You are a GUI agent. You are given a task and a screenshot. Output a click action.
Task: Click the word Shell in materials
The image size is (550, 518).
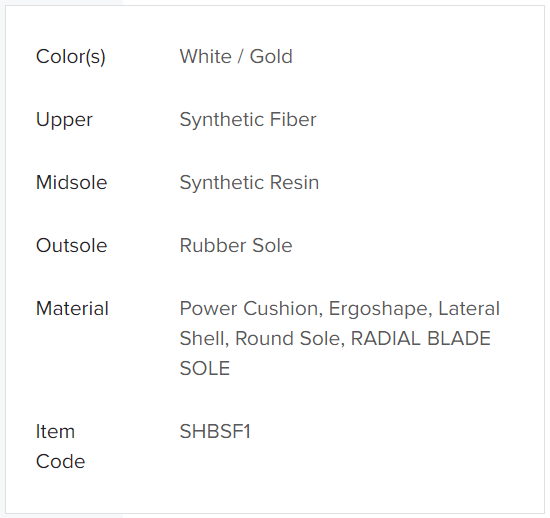tap(204, 339)
